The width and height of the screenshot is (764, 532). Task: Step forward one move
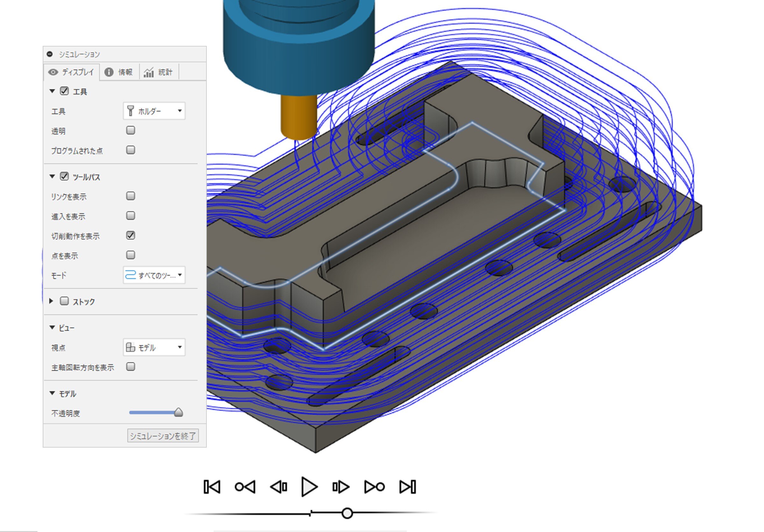341,487
